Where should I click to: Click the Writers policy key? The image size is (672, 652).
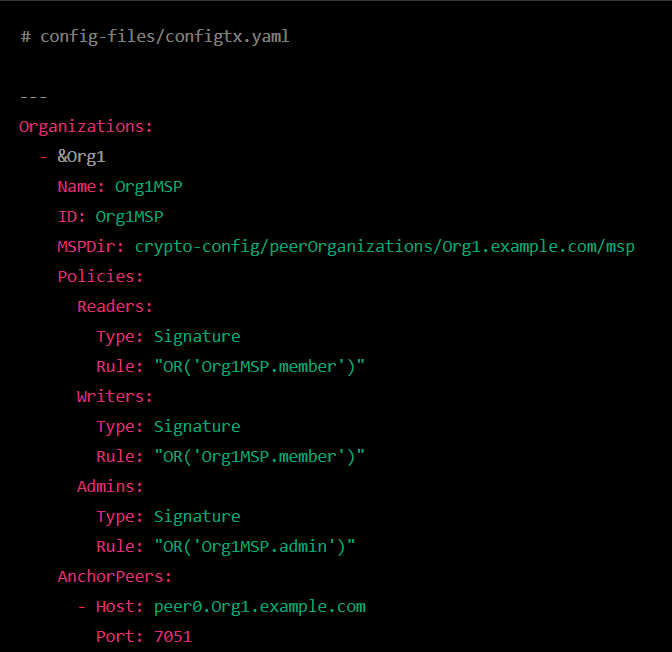click(x=114, y=396)
